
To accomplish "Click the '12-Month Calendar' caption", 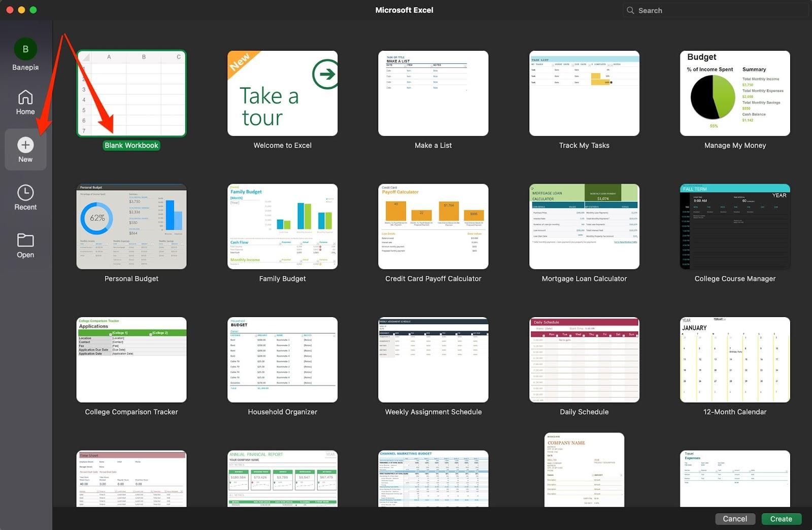I will (x=735, y=412).
